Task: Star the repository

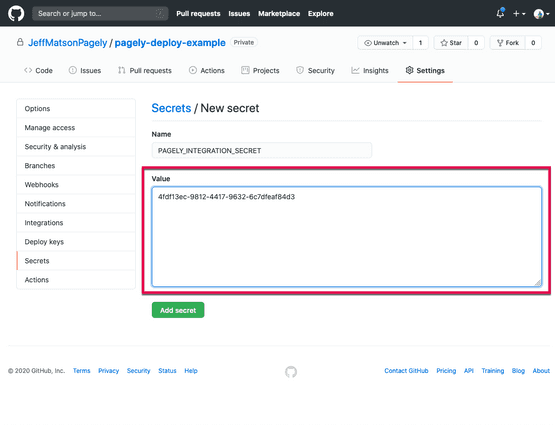Action: click(x=451, y=43)
